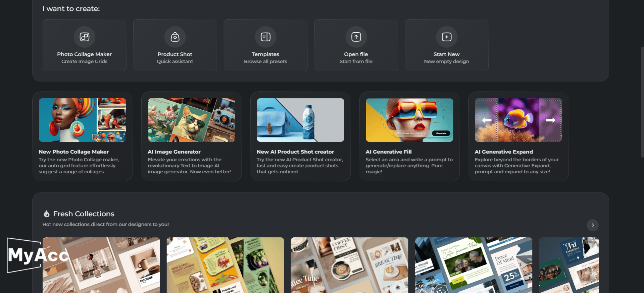This screenshot has width=644, height=293.
Task: Choose 'Start from file' under Open file
Action: [356, 61]
